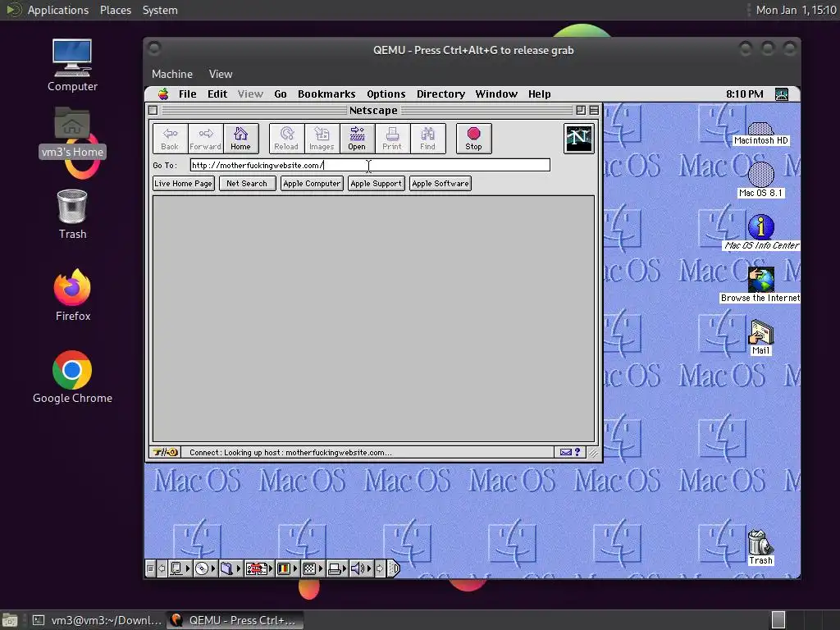The height and width of the screenshot is (630, 840).
Task: Open the application switcher icon beside the clock
Action: [x=782, y=94]
